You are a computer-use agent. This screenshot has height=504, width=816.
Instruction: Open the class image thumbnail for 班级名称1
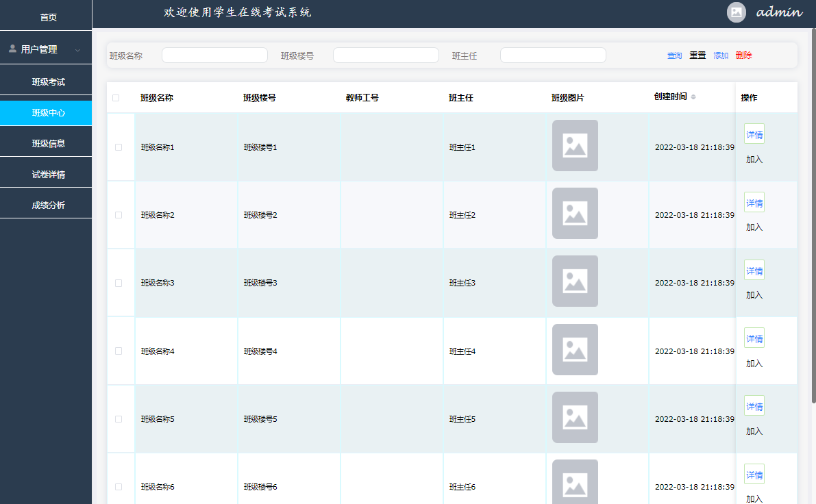pyautogui.click(x=575, y=146)
